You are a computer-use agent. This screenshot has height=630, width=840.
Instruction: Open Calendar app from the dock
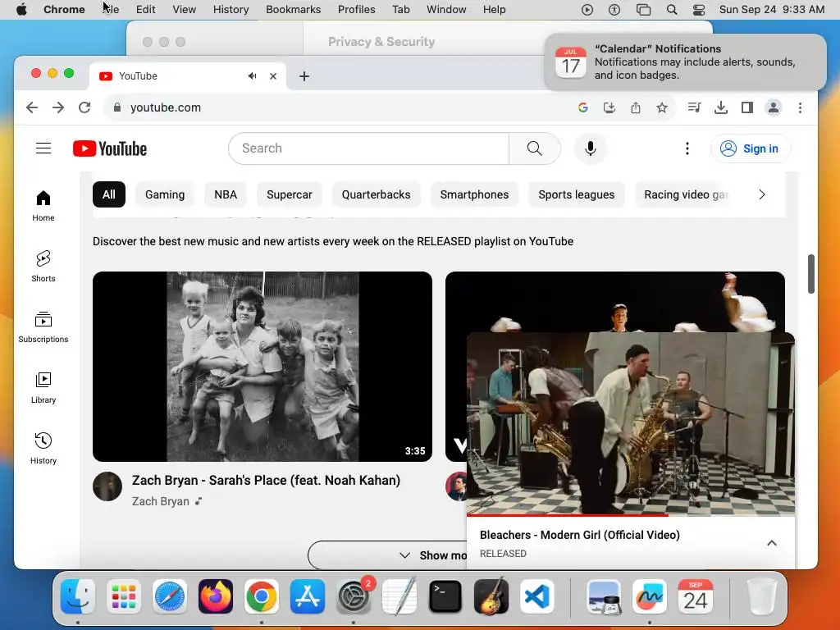[x=696, y=596]
